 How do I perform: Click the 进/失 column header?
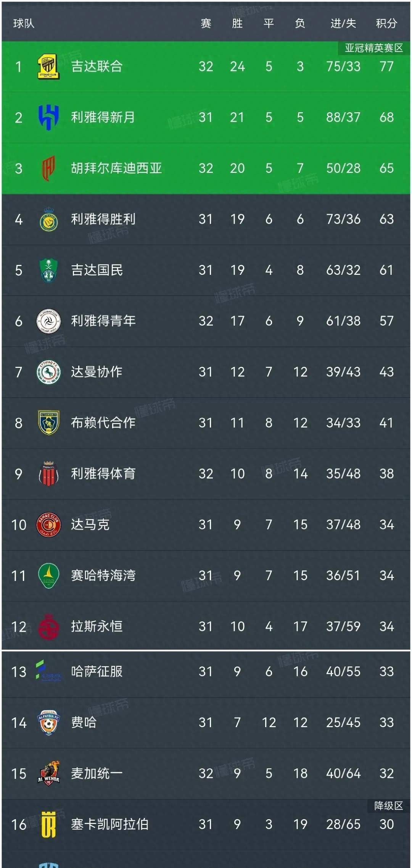(342, 23)
